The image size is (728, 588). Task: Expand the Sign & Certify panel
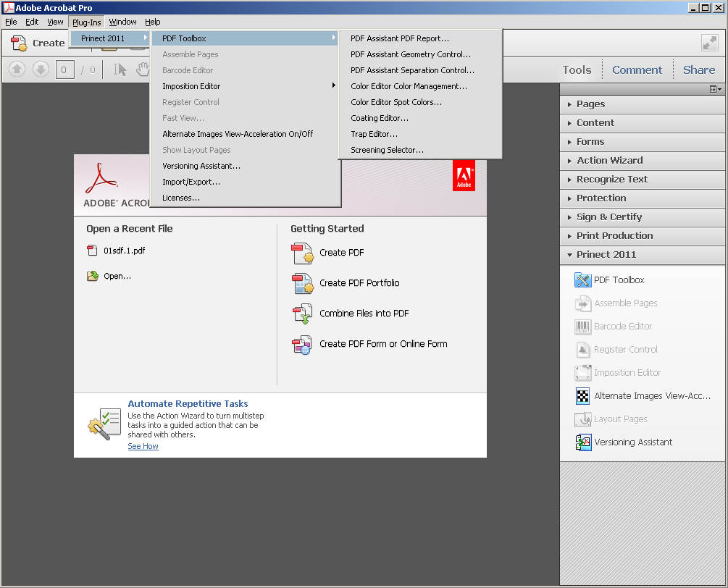coord(642,217)
